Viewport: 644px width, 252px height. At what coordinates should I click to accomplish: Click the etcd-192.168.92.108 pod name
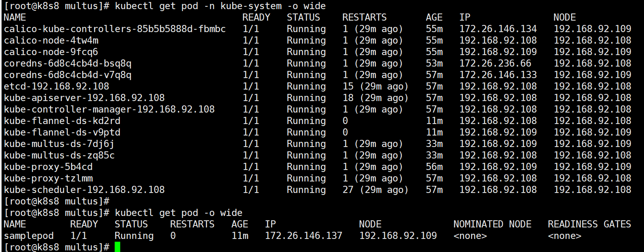tap(56, 86)
